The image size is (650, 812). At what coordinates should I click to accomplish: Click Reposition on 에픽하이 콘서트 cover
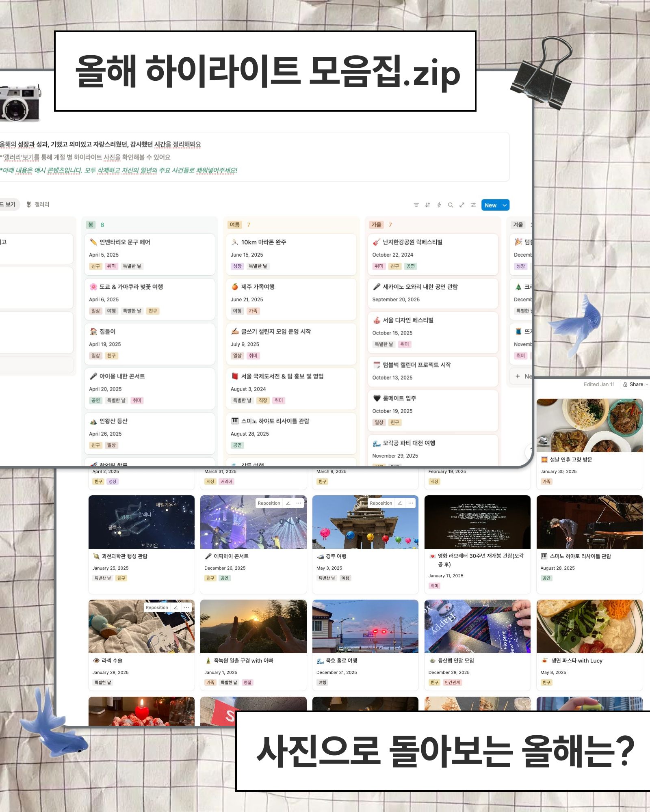pyautogui.click(x=269, y=503)
